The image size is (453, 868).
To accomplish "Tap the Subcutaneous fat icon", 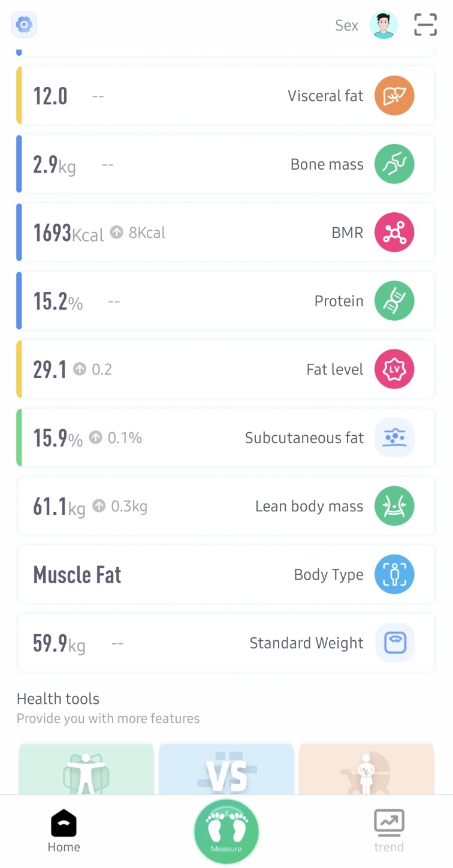I will pos(394,438).
